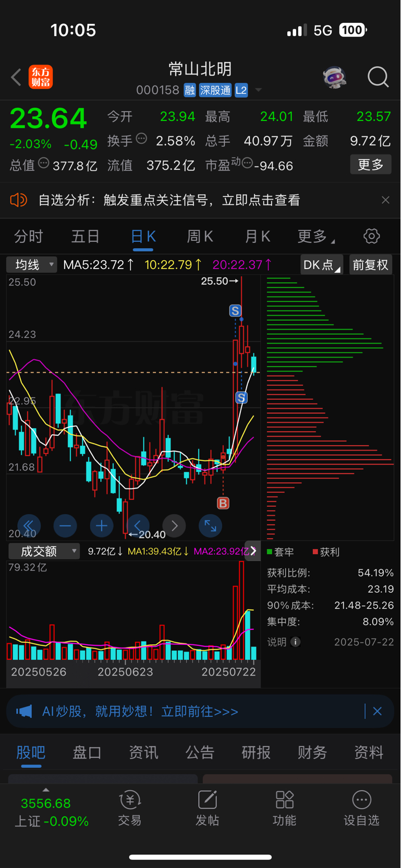The height and width of the screenshot is (868, 401).
Task: Open the 均线 indicator dropdown
Action: 32,265
